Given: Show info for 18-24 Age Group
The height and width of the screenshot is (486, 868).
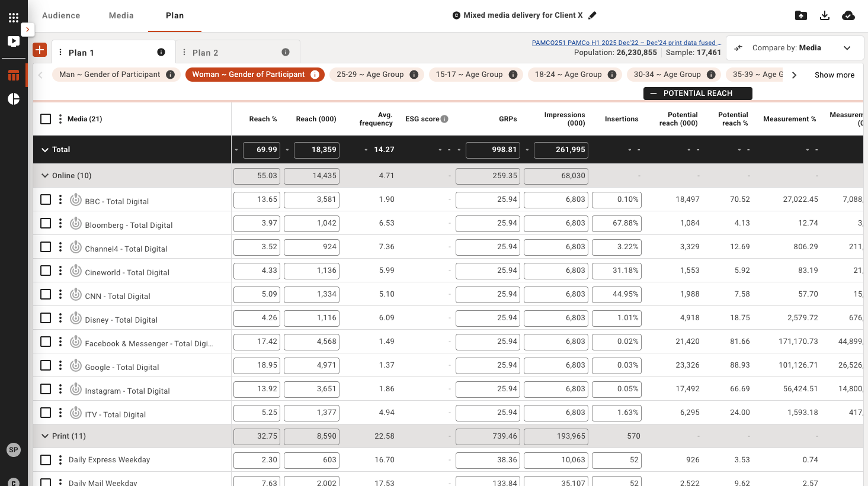Looking at the screenshot, I should click(x=612, y=75).
